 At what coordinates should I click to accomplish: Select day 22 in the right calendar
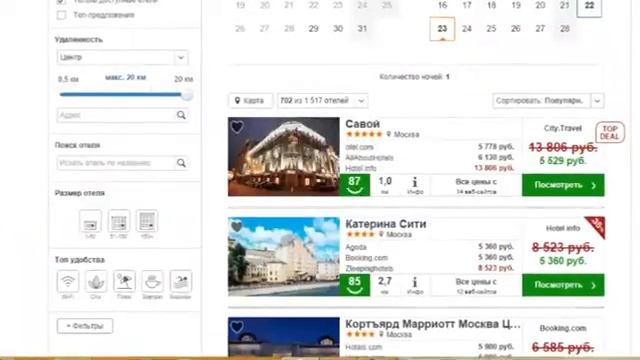[x=589, y=6]
